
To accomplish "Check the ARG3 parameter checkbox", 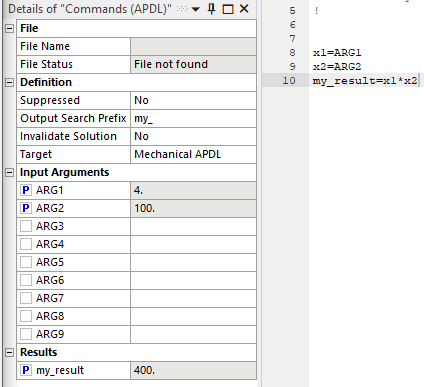I will pyautogui.click(x=26, y=226).
